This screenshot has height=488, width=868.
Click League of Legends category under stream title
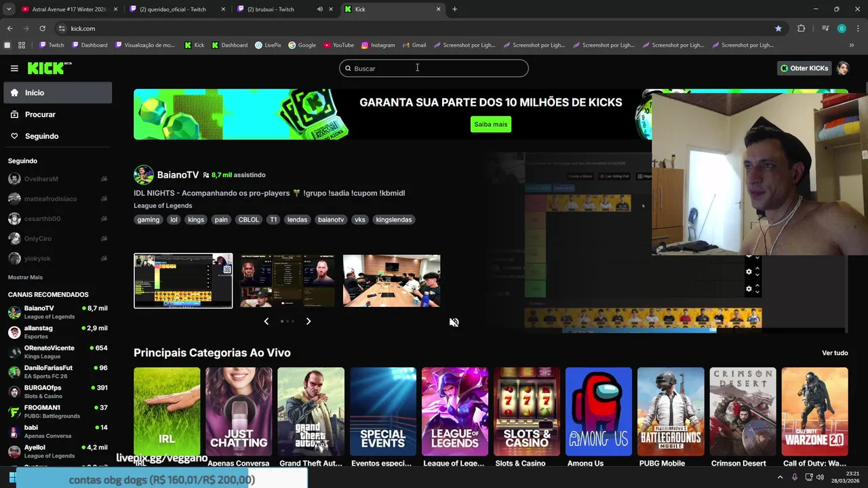point(163,205)
